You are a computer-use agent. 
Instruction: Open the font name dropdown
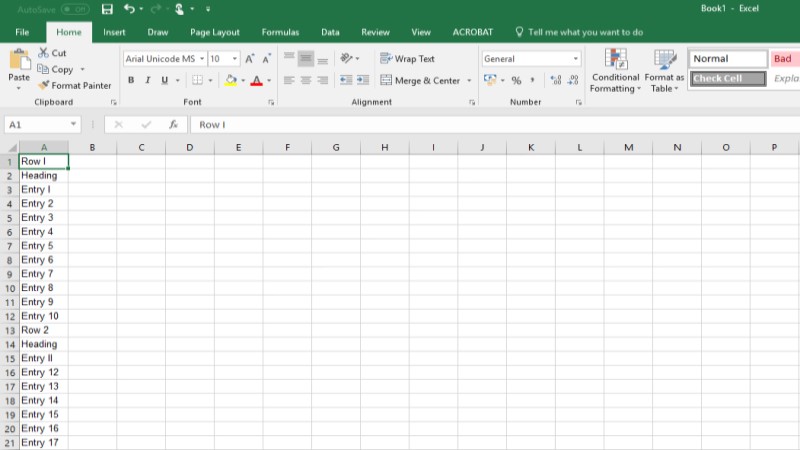click(202, 59)
